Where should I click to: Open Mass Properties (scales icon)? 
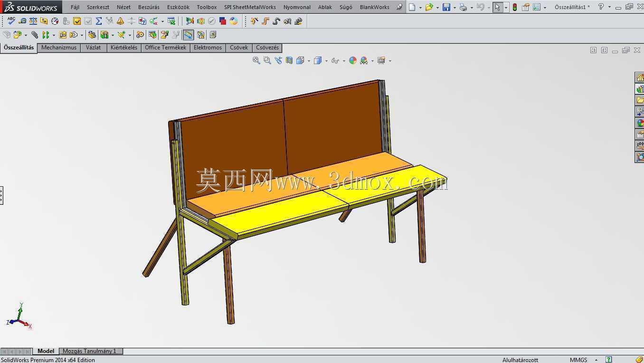tap(33, 21)
